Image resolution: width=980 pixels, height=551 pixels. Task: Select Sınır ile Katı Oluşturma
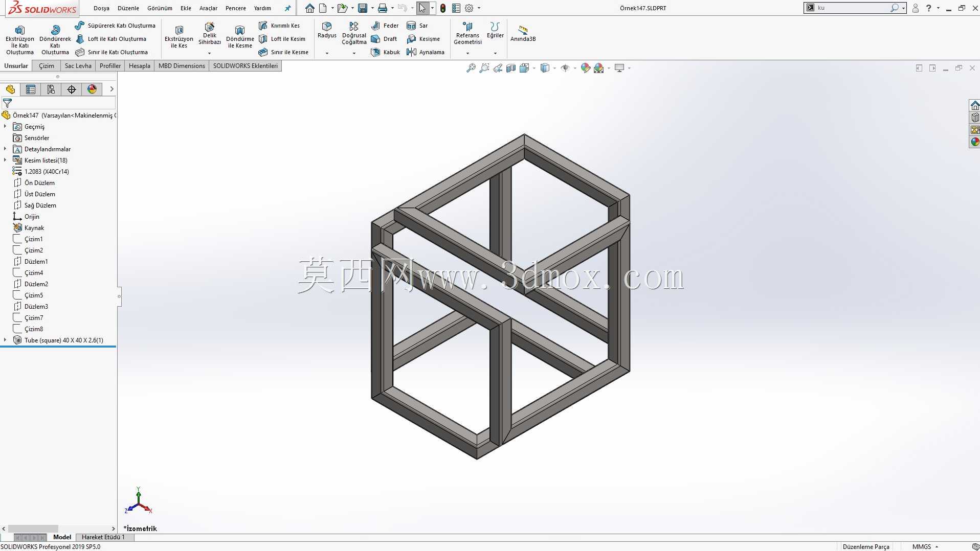point(112,52)
